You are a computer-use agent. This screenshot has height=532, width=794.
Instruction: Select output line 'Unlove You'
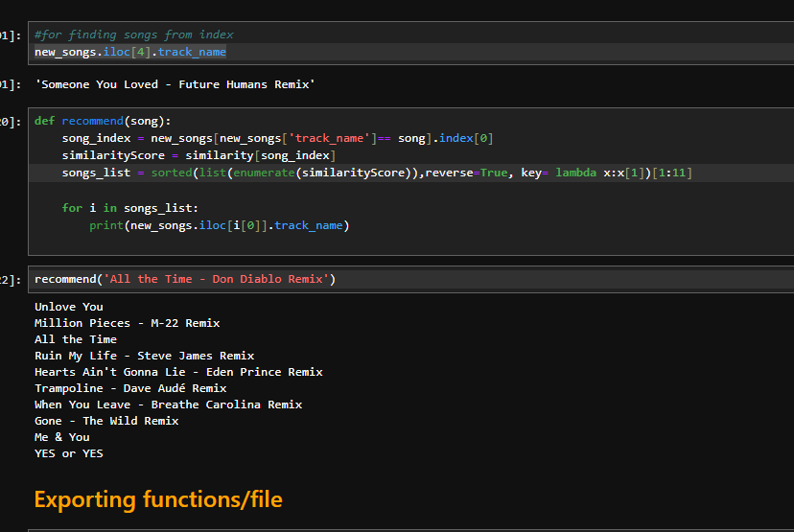click(x=69, y=307)
